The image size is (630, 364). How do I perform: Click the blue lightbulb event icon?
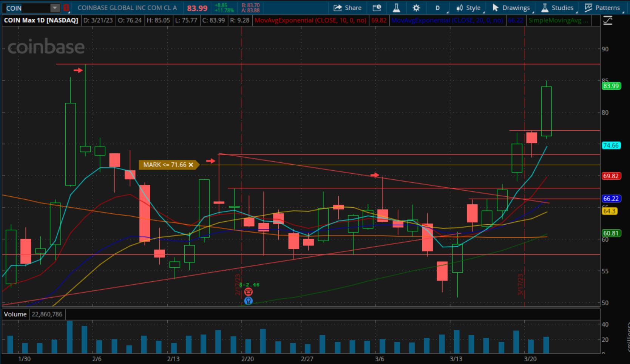tap(248, 301)
